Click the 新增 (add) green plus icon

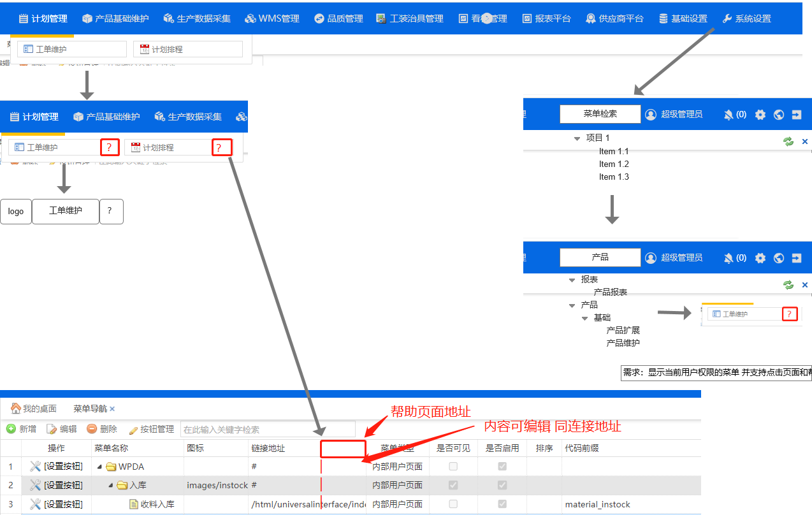point(11,429)
